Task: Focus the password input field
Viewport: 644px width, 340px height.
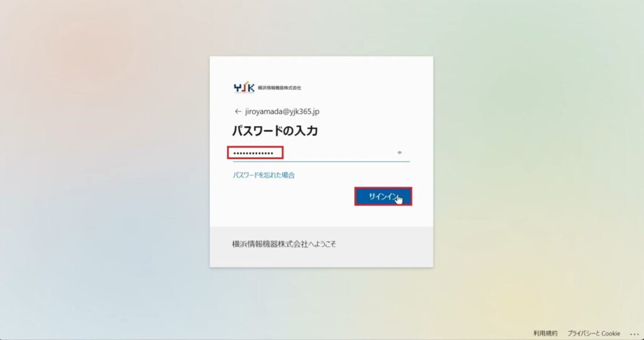Action: coord(321,153)
